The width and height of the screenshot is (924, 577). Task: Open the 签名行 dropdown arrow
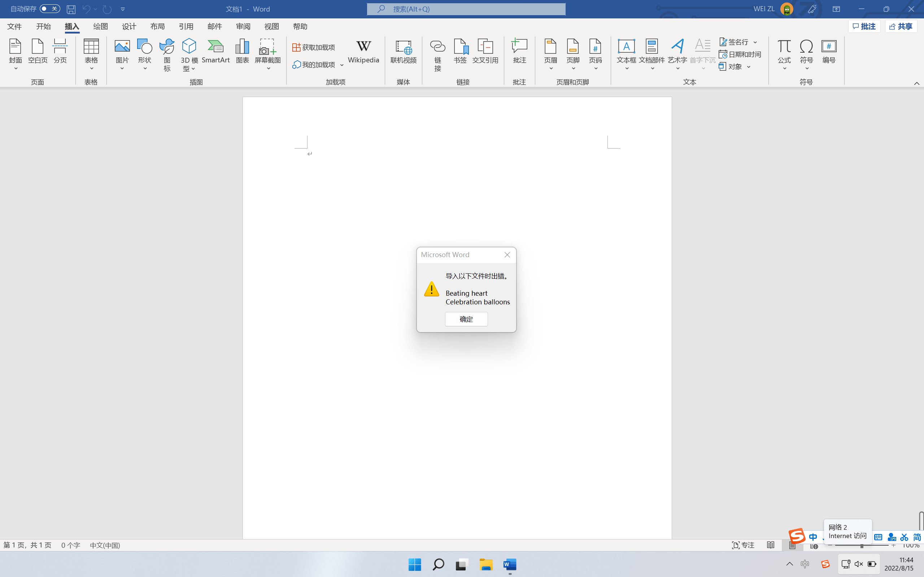tap(755, 42)
